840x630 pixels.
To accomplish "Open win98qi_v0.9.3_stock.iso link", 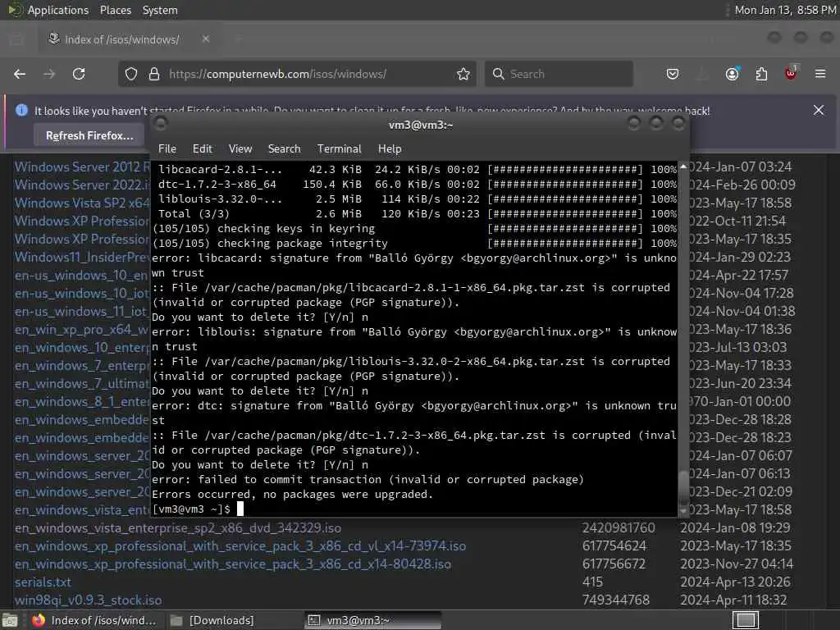I will (89, 600).
